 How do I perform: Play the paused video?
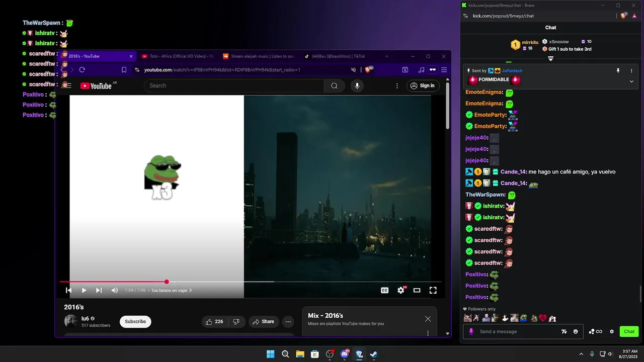[84, 290]
